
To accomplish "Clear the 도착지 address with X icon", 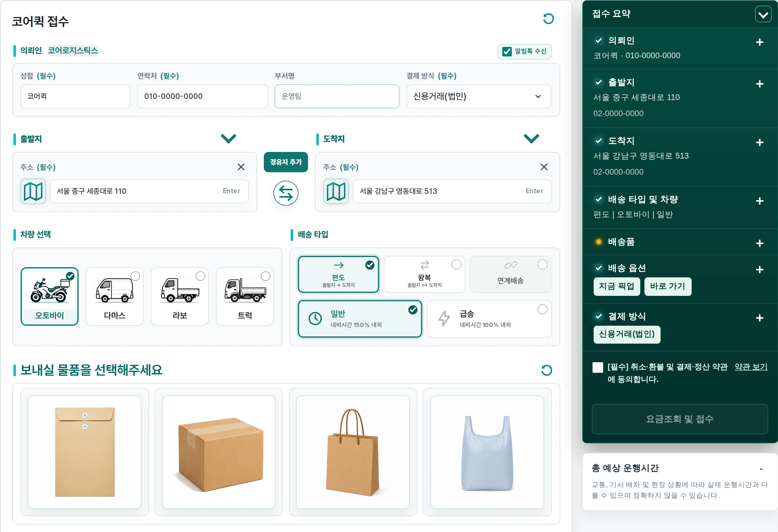I will 544,167.
